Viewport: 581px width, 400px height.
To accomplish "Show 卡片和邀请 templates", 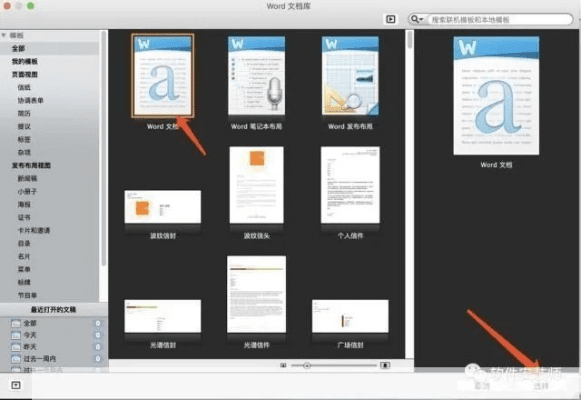I will [x=34, y=230].
